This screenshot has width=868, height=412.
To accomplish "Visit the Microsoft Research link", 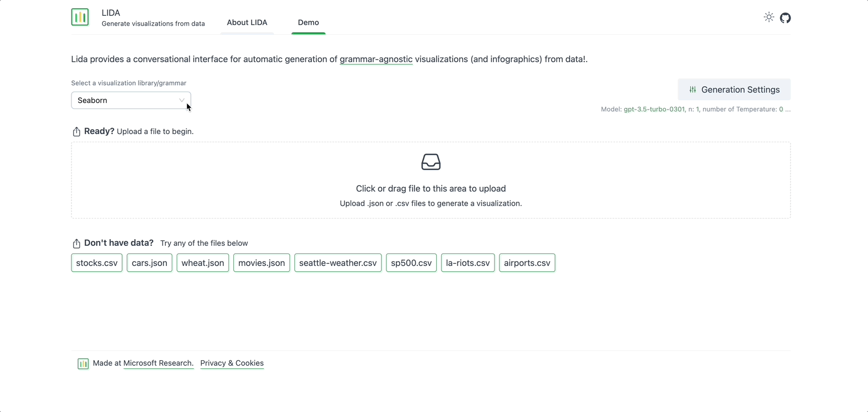I will click(158, 363).
